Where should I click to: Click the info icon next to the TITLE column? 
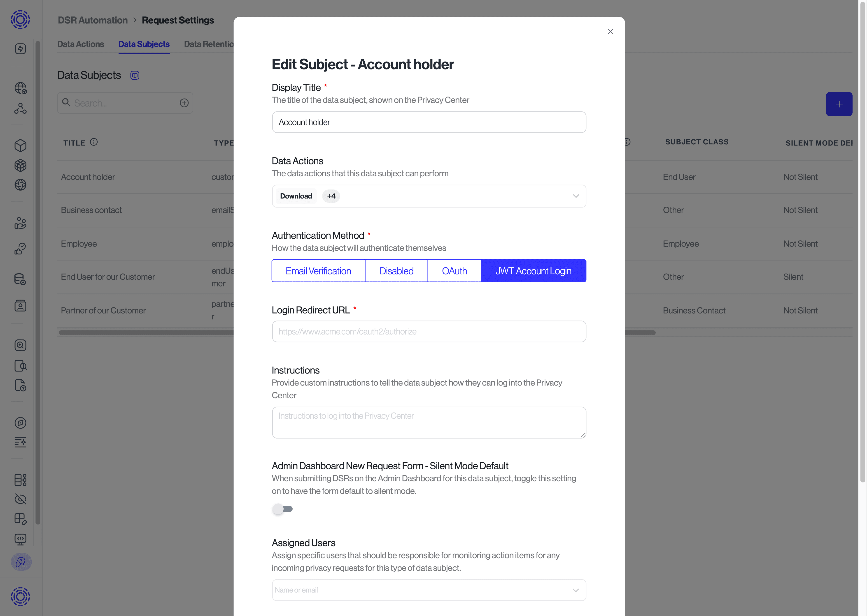pos(93,142)
